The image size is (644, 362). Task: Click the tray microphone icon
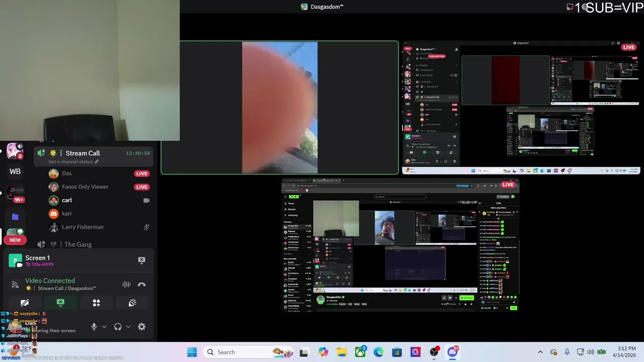pyautogui.click(x=567, y=352)
